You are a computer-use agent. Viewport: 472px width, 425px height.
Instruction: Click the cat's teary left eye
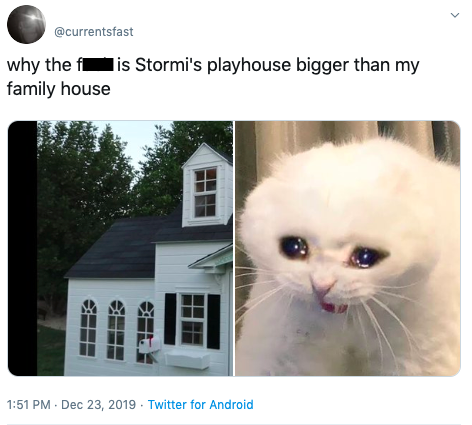(294, 247)
